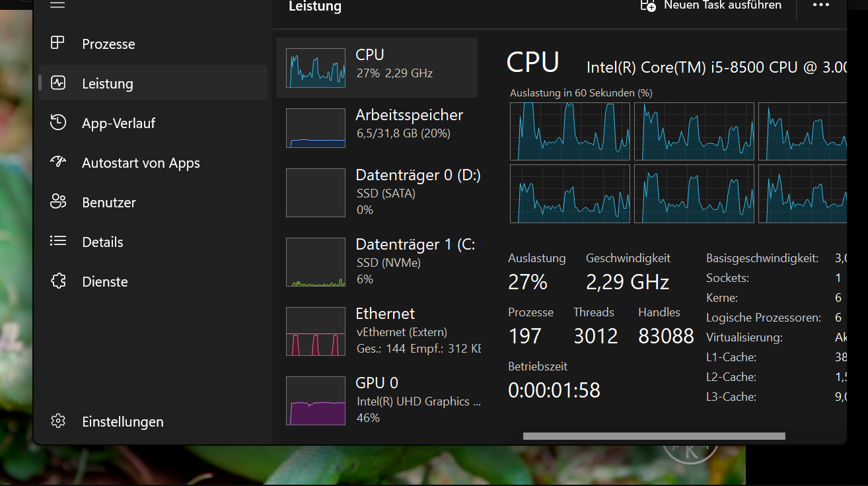
Task: Open the three-dot overflow menu
Action: [x=820, y=6]
